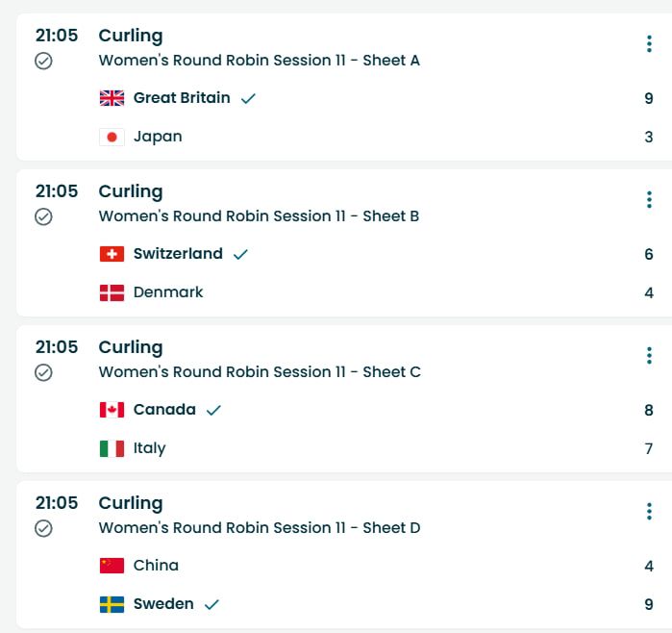Click the Switzerland flag icon

[x=112, y=254]
